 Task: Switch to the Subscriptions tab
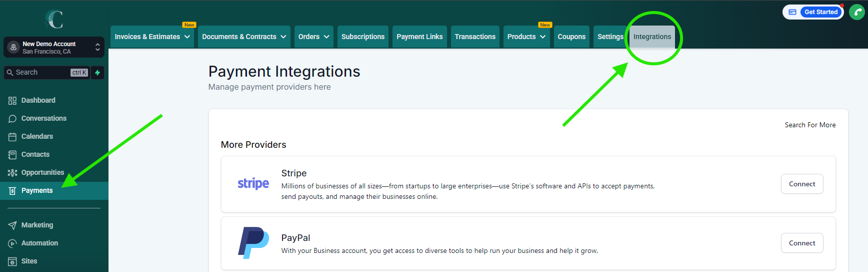point(363,37)
